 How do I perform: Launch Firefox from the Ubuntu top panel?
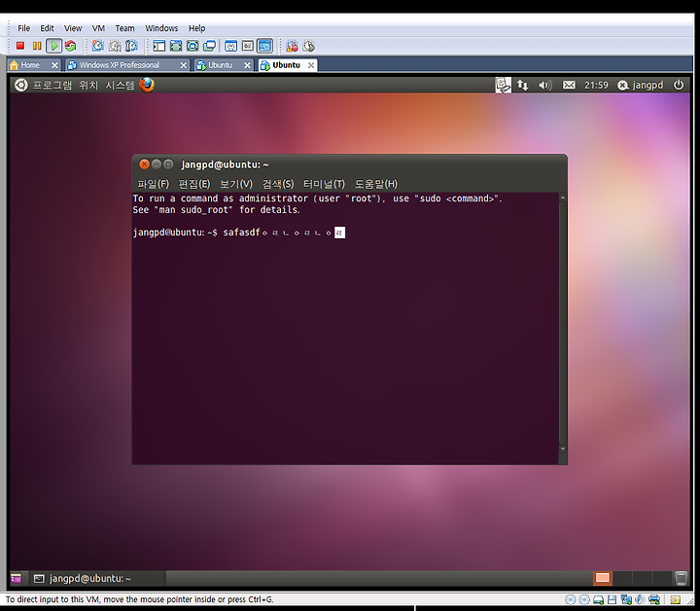point(147,85)
